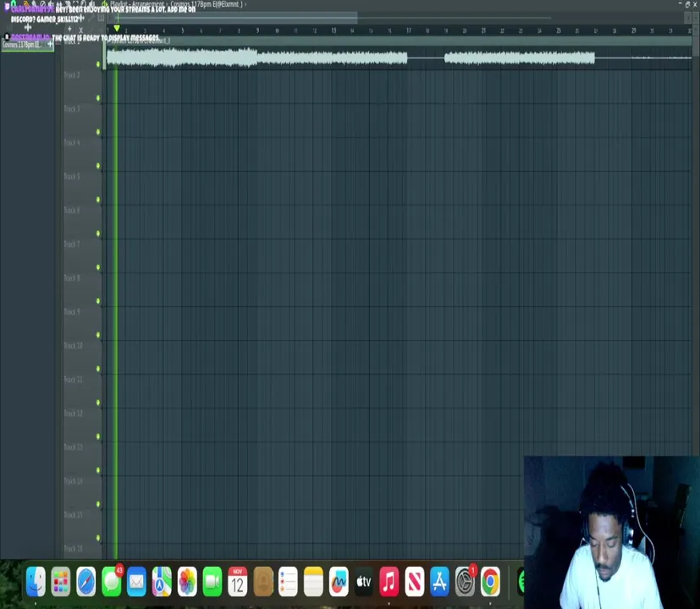Screen dimensions: 700x609
Task: Mute Track 13 using its green dot
Action: click(98, 470)
